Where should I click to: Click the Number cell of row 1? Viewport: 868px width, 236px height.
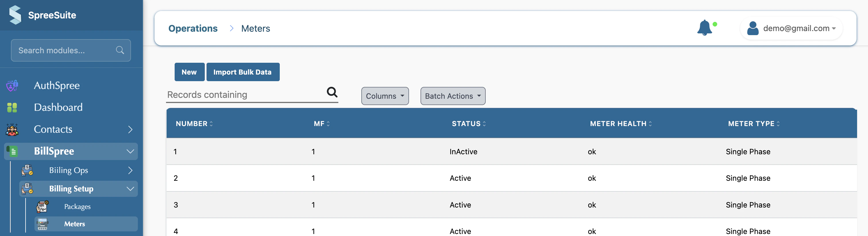pyautogui.click(x=175, y=152)
